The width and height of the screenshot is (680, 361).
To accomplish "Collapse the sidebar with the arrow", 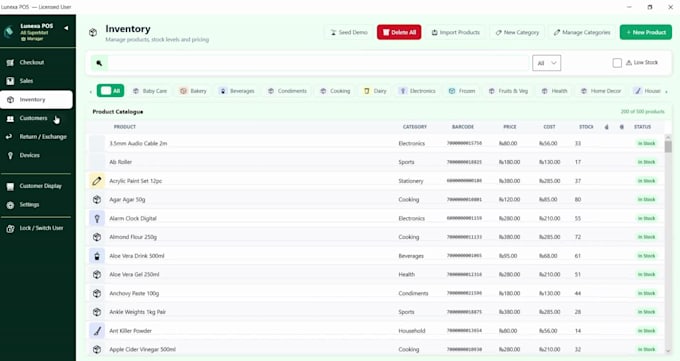I will tap(66, 28).
